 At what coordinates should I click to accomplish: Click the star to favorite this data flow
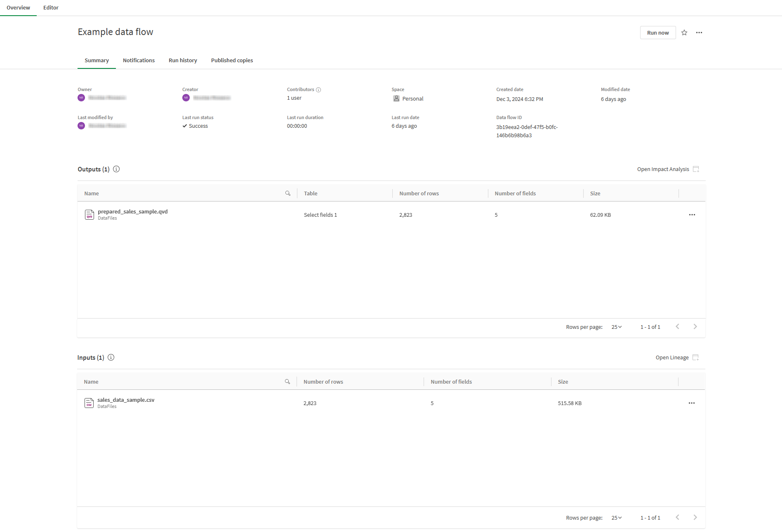click(x=684, y=33)
